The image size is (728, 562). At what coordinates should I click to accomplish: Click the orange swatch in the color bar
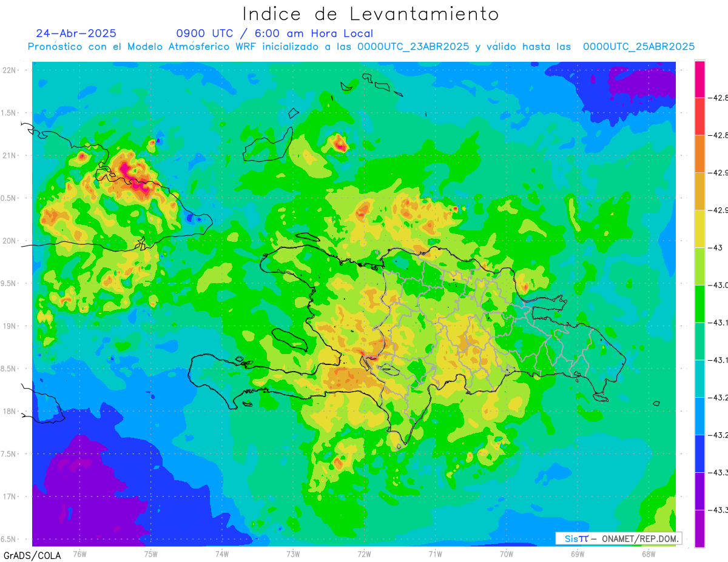click(699, 153)
